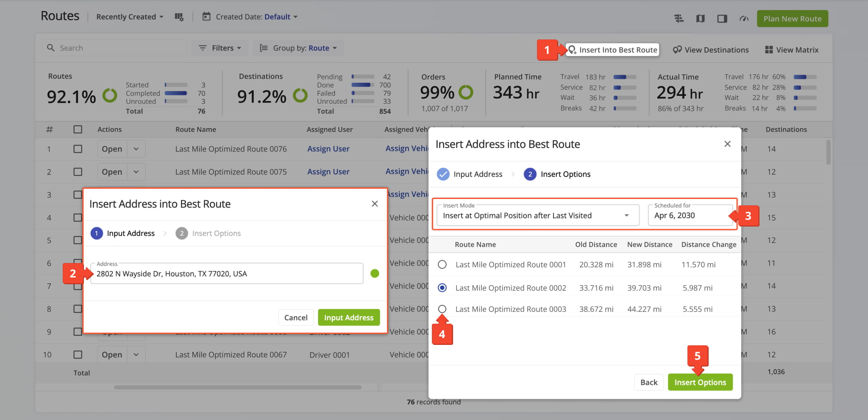
Task: Click the View Destinations pin icon
Action: click(x=677, y=50)
